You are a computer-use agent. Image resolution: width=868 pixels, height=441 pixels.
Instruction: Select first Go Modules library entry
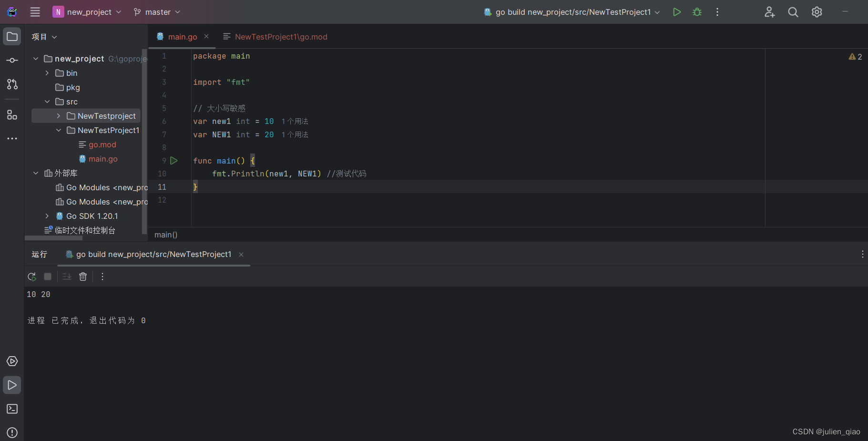(102, 187)
